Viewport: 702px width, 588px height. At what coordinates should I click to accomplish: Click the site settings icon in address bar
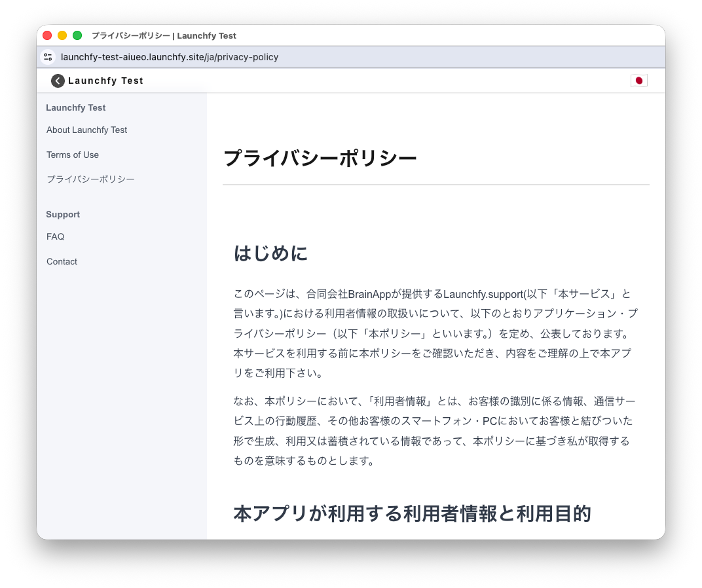[48, 57]
